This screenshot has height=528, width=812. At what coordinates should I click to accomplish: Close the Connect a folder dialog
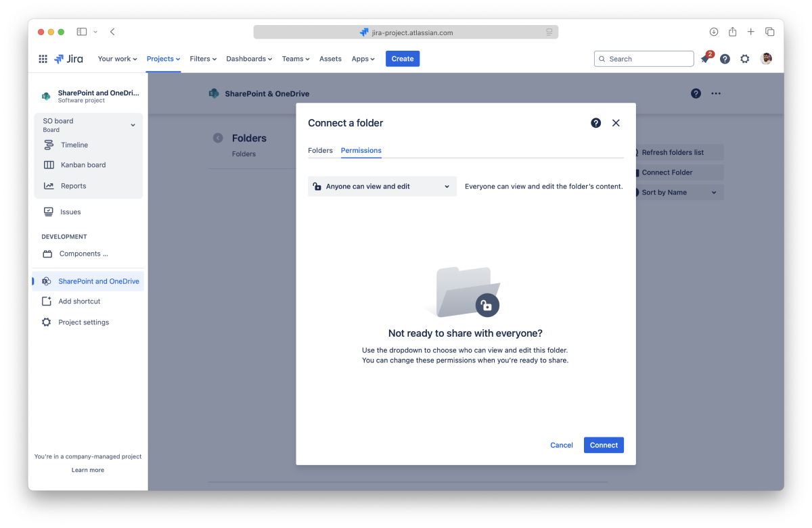point(616,123)
